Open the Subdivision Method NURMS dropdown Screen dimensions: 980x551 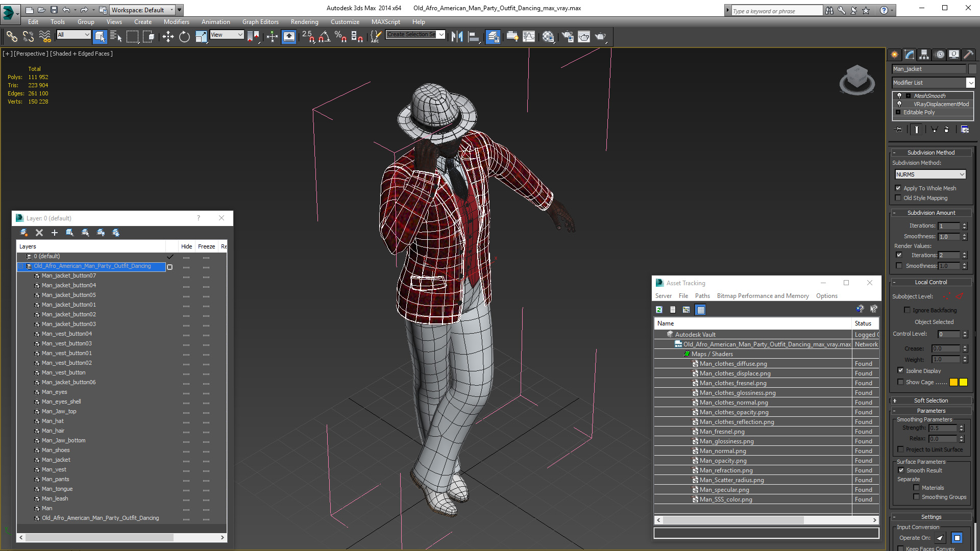(x=930, y=174)
